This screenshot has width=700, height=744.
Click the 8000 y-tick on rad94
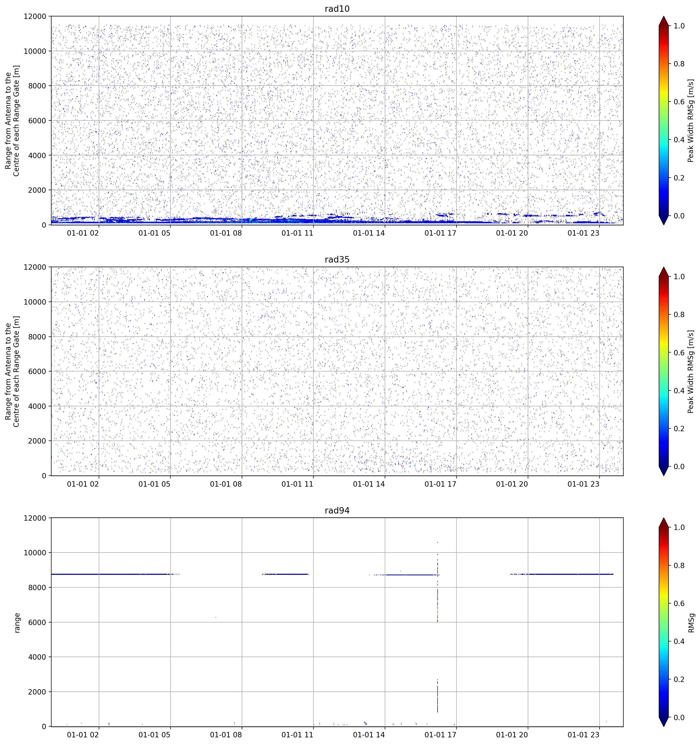tap(37, 588)
